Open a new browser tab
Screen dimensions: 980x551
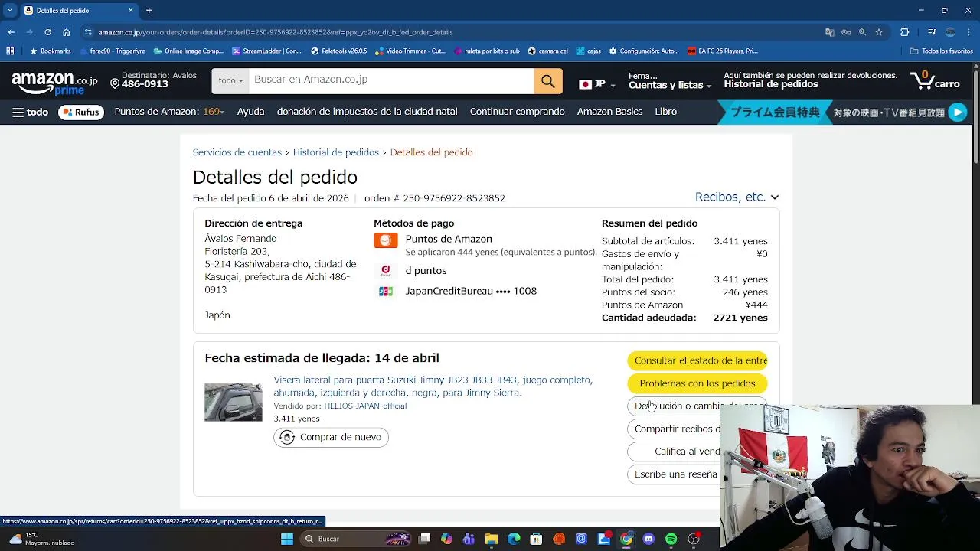point(149,10)
